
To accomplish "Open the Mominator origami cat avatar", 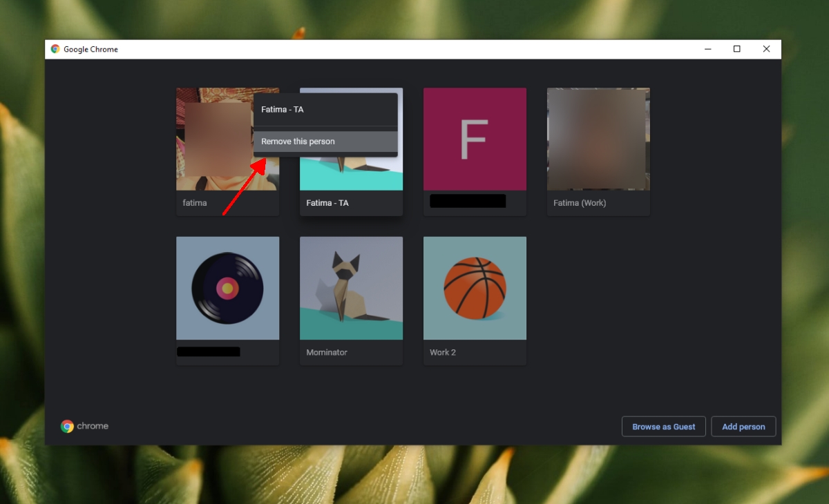I will coord(351,288).
